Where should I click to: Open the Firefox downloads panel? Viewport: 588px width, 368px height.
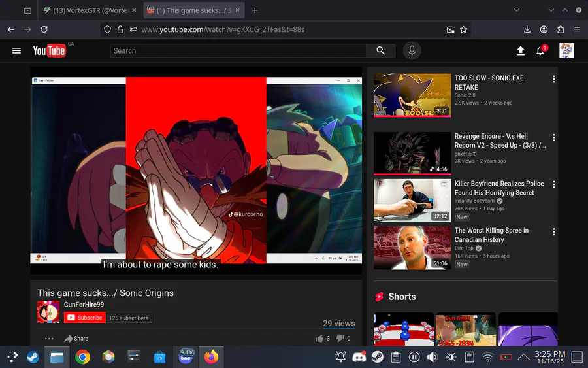527,29
